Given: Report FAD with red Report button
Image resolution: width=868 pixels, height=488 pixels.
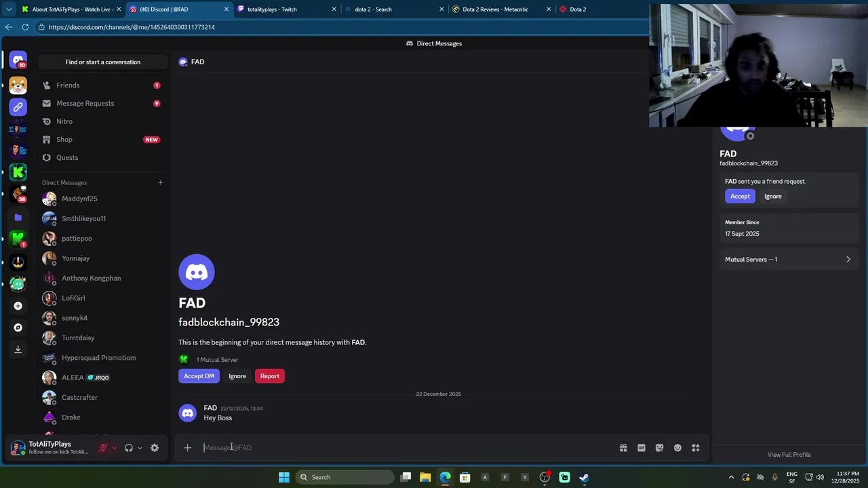Looking at the screenshot, I should tap(270, 376).
